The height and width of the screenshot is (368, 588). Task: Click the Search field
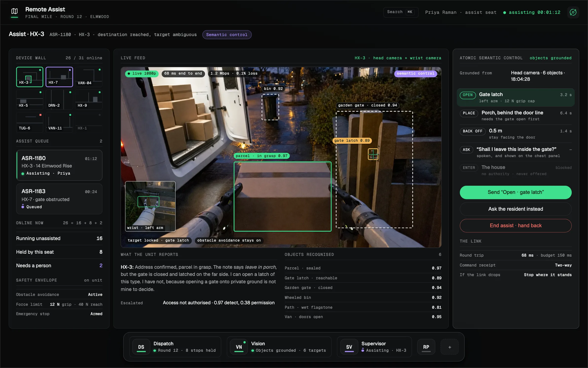pos(401,12)
